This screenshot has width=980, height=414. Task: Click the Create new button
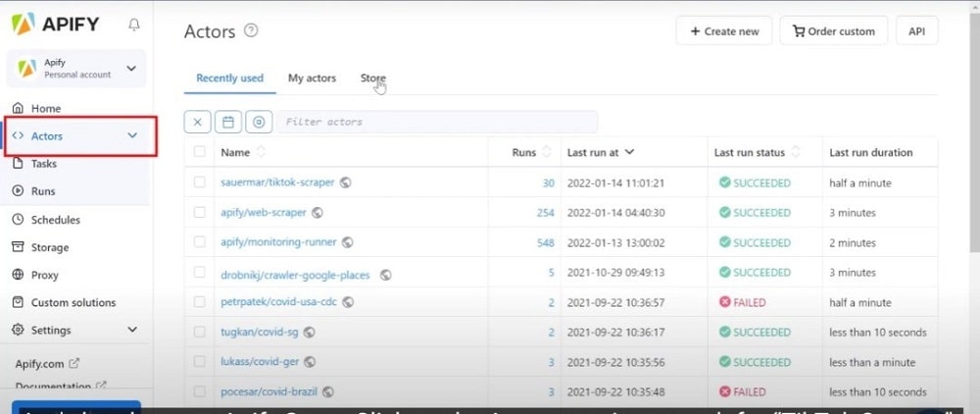coord(724,31)
